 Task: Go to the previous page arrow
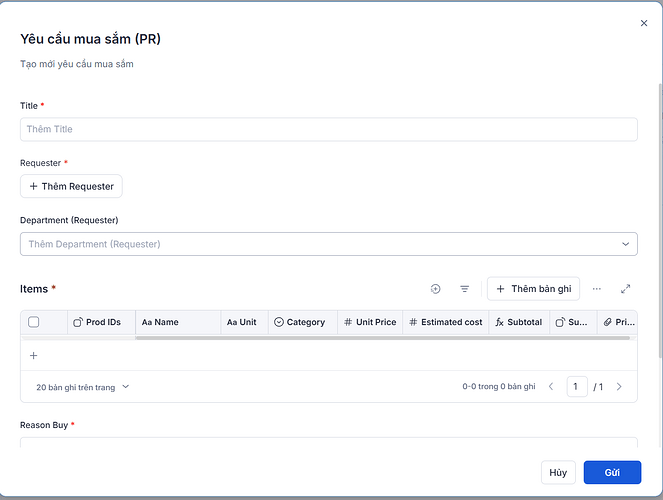551,387
